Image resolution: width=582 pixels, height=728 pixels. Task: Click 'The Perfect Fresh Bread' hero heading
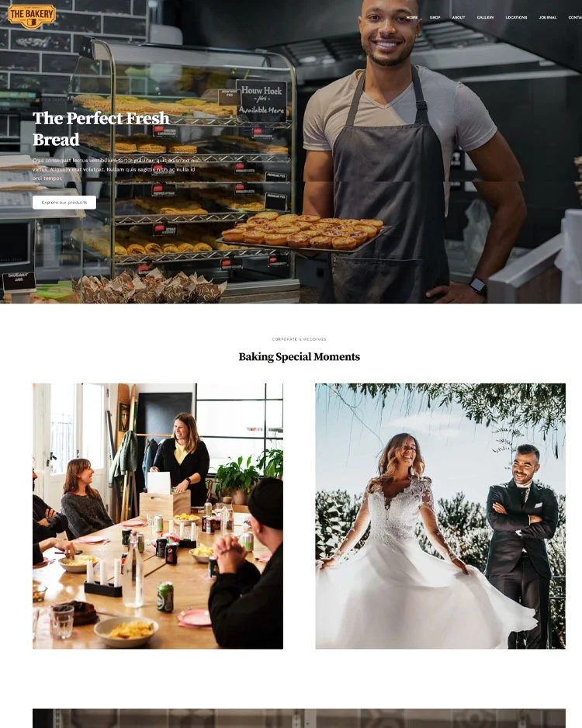[101, 129]
